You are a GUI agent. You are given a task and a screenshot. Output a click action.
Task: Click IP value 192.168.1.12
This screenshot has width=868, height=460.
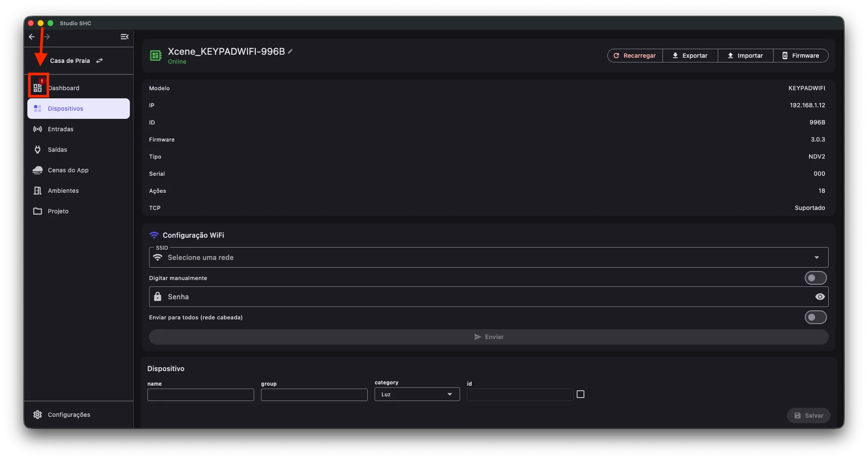(x=807, y=105)
